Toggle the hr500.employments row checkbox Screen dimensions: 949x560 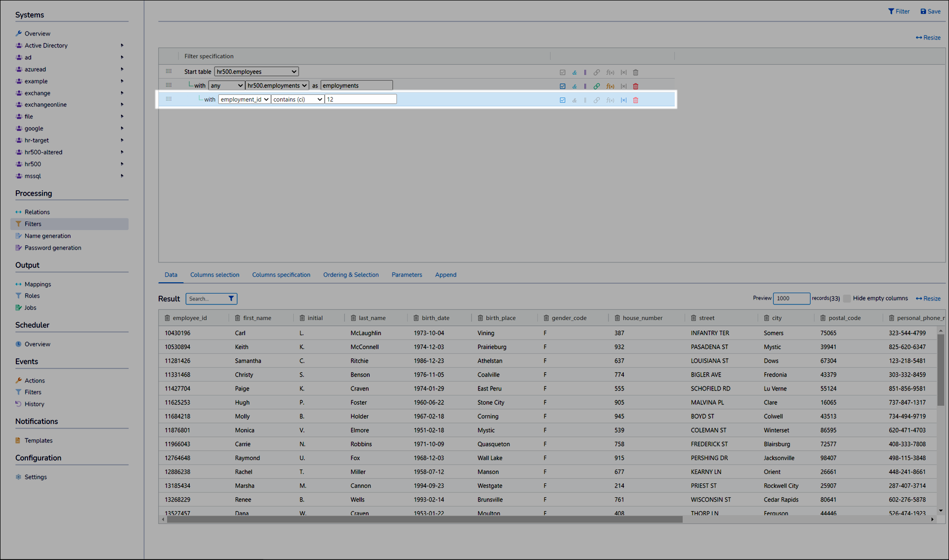pyautogui.click(x=562, y=86)
